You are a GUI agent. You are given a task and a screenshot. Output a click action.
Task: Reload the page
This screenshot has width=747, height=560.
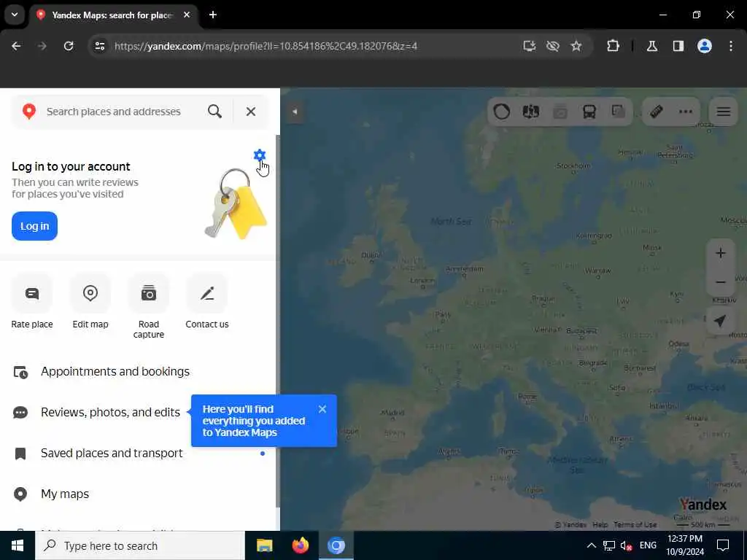[x=69, y=46]
